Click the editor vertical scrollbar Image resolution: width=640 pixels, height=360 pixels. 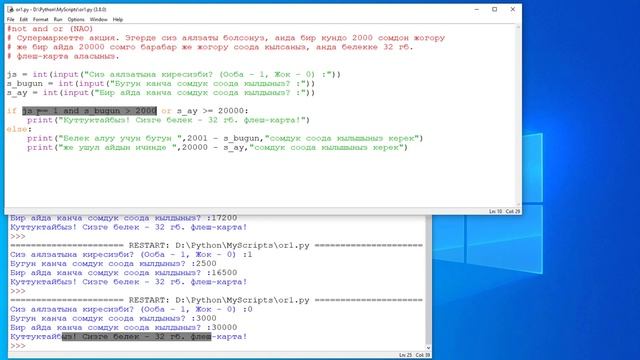(x=519, y=115)
